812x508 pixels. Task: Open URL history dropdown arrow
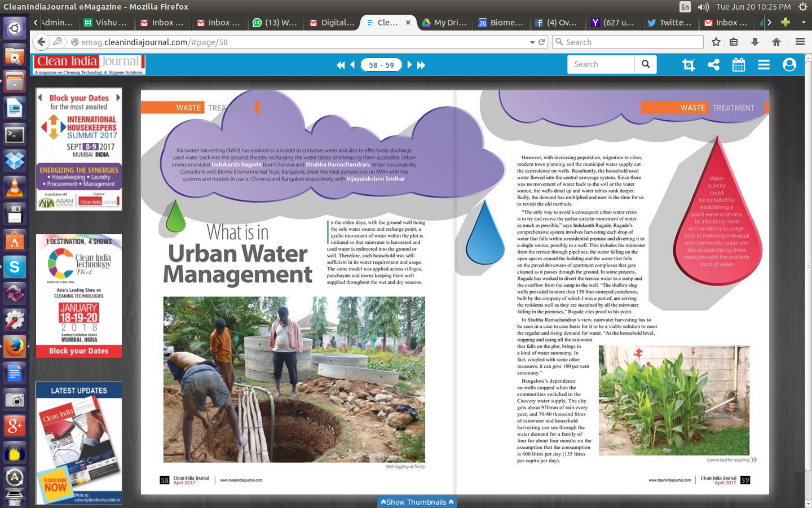click(x=532, y=42)
